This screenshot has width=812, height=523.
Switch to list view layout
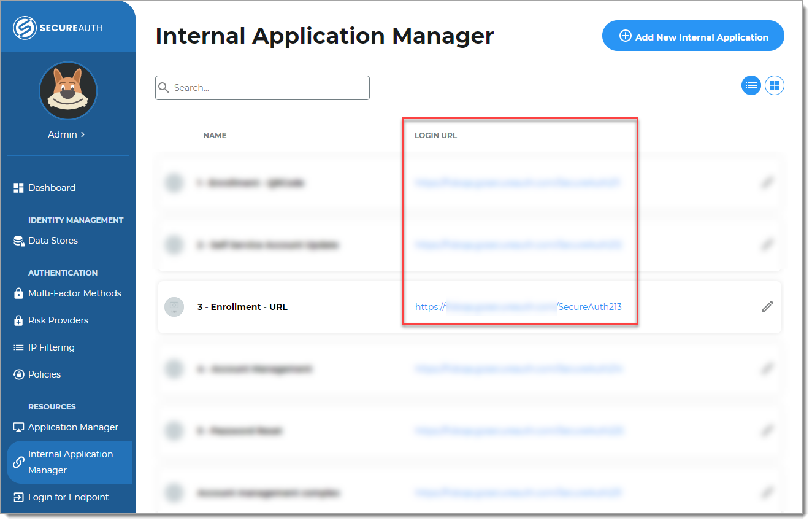point(751,85)
